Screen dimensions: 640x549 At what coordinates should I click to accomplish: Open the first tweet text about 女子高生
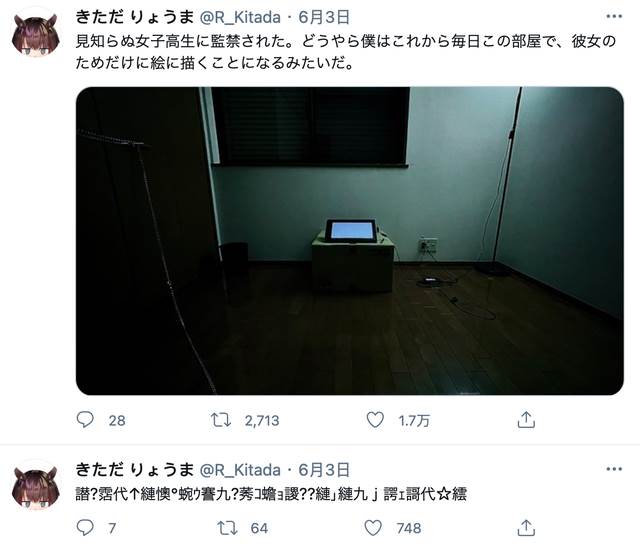[346, 52]
